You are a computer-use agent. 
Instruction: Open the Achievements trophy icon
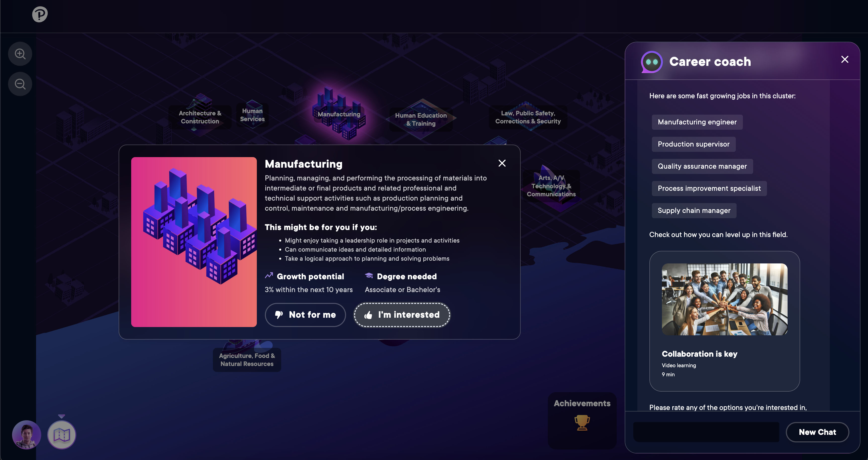point(582,423)
